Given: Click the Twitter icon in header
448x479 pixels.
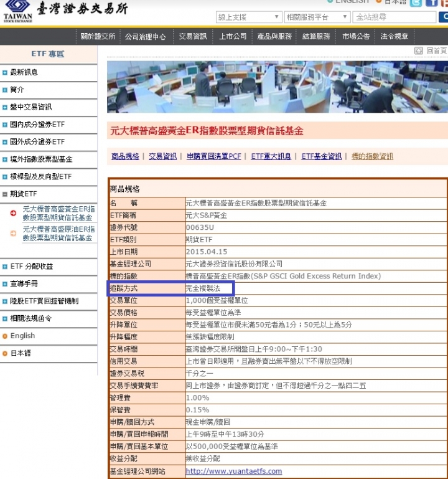Looking at the screenshot, I should (x=416, y=3).
